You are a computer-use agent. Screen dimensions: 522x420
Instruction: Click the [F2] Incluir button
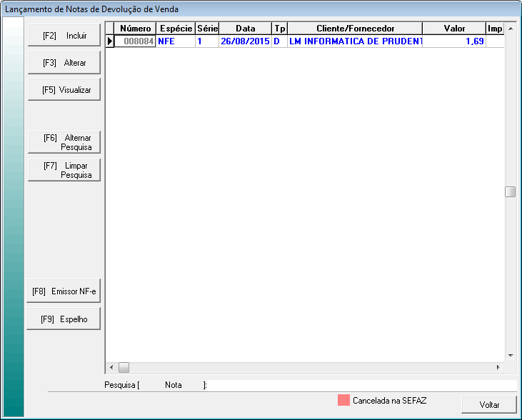[x=64, y=36]
